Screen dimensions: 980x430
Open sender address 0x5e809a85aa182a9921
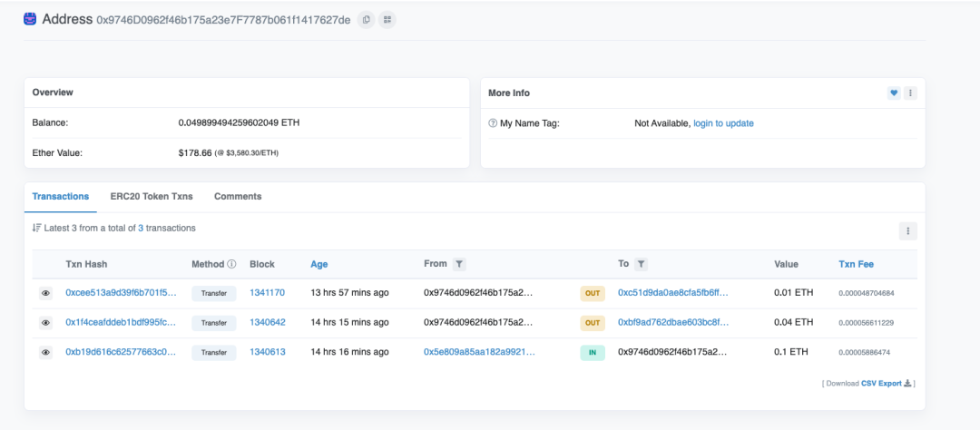(x=479, y=352)
